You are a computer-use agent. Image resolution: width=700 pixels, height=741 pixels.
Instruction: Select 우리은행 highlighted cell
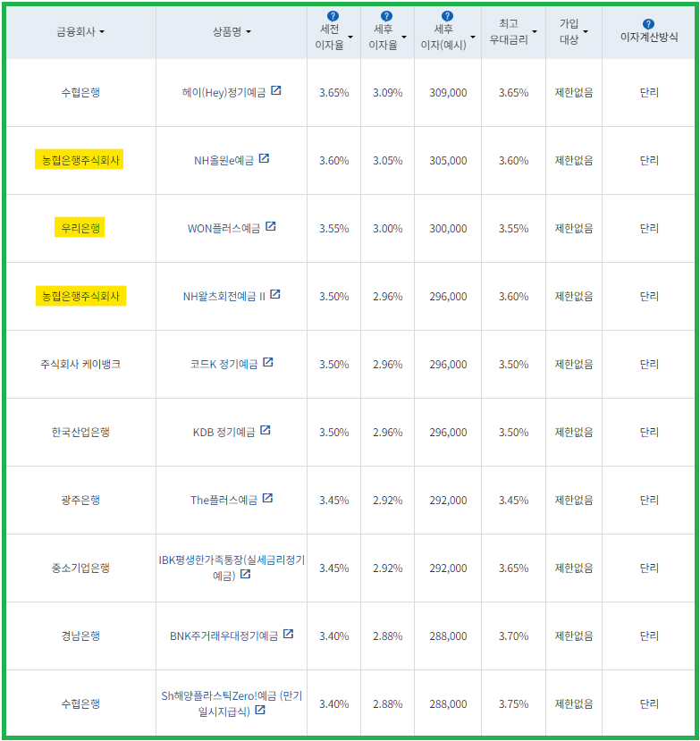(x=80, y=228)
